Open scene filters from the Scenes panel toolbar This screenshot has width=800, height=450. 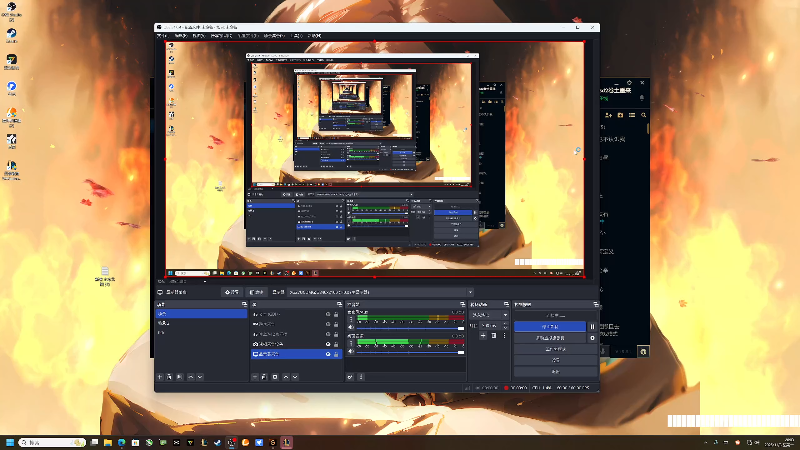[x=180, y=377]
